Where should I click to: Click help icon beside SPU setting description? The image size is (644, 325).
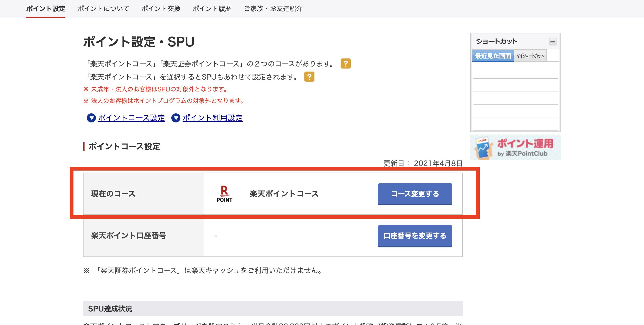coord(309,77)
